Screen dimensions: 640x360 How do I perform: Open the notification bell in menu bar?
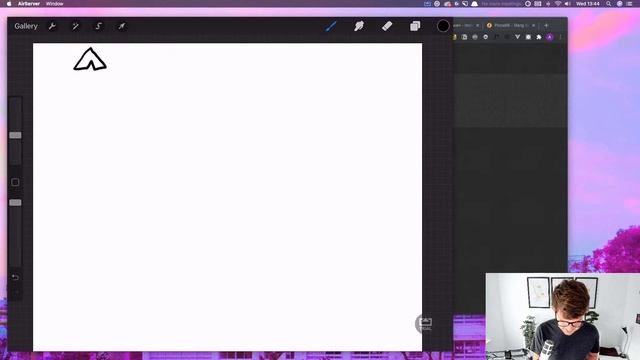pyautogui.click(x=474, y=4)
